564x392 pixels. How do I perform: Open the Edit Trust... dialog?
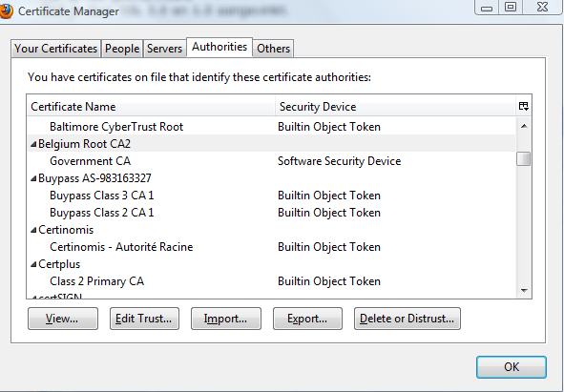144,319
